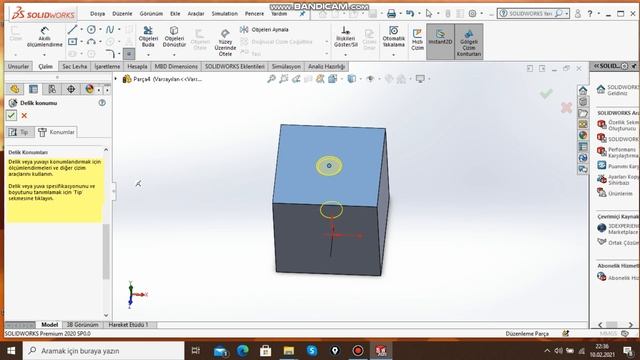The height and width of the screenshot is (360, 640).
Task: Click the Undo icon in top toolbar
Action: [x=410, y=14]
